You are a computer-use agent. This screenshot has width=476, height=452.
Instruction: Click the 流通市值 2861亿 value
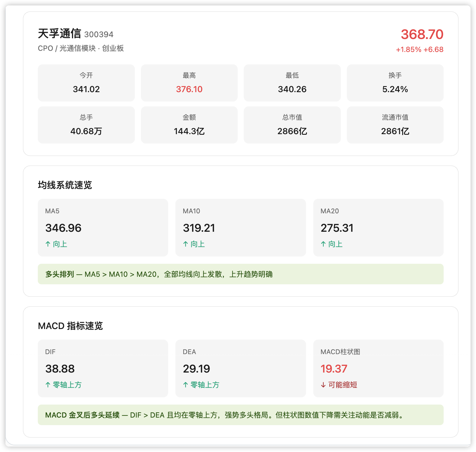(x=395, y=131)
